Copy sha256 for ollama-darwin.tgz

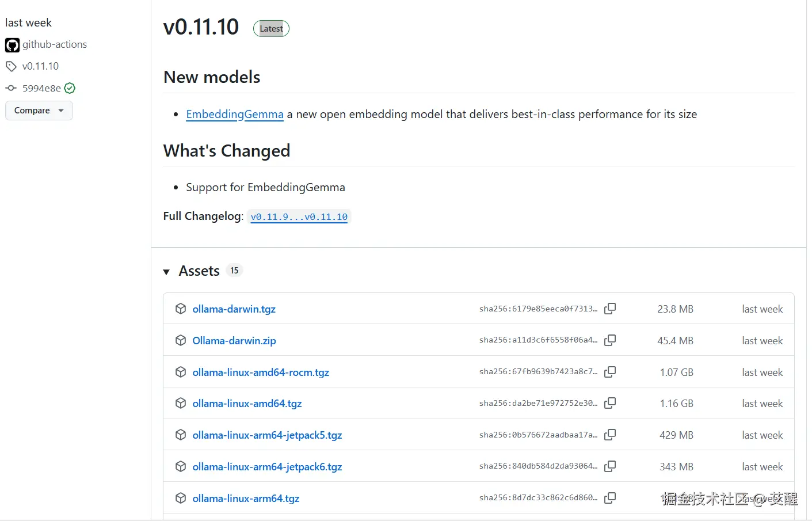pyautogui.click(x=610, y=309)
